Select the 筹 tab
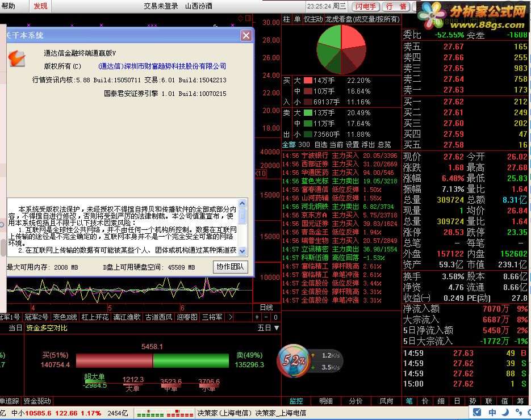 click(521, 401)
